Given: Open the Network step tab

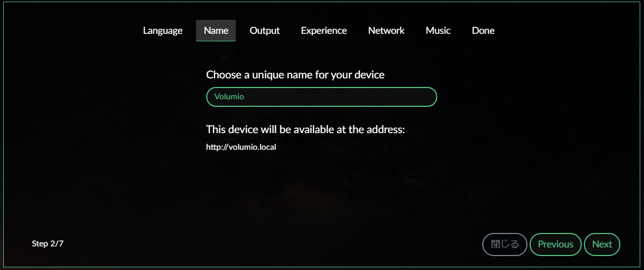Looking at the screenshot, I should pyautogui.click(x=386, y=31).
